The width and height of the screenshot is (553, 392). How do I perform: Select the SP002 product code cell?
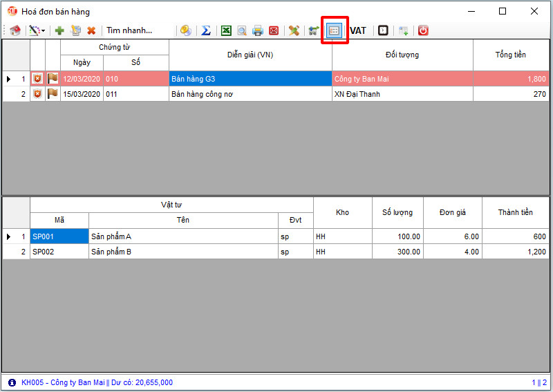[59, 252]
